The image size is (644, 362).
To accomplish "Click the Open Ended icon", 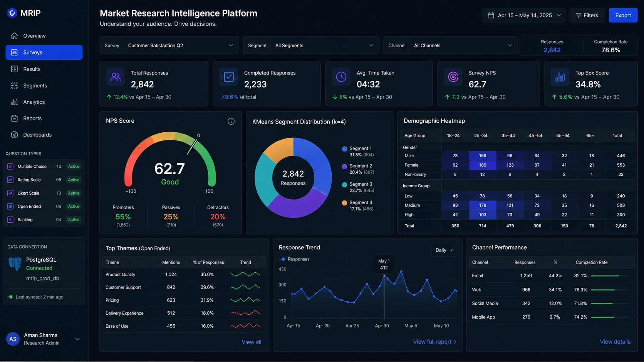I will pos(10,207).
